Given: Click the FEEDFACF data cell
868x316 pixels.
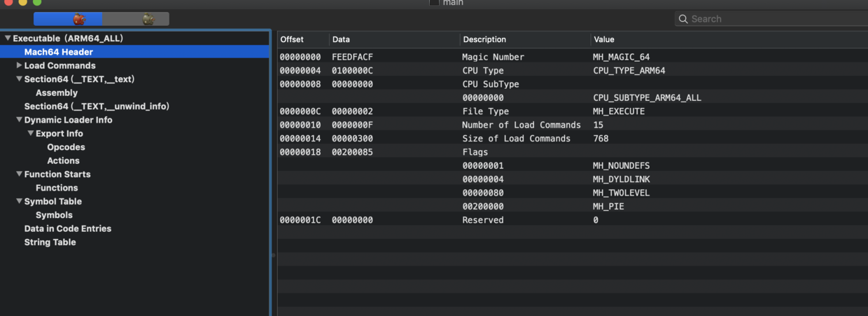Looking at the screenshot, I should point(352,57).
